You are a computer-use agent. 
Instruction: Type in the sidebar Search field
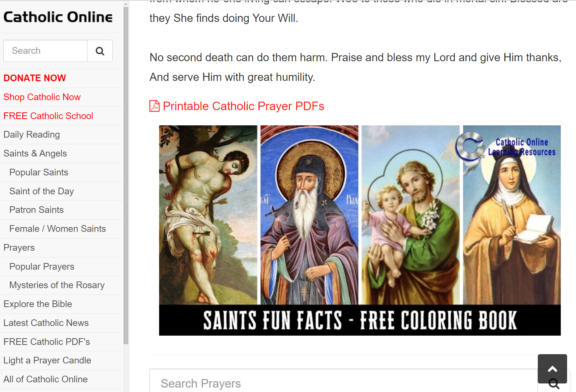[45, 51]
